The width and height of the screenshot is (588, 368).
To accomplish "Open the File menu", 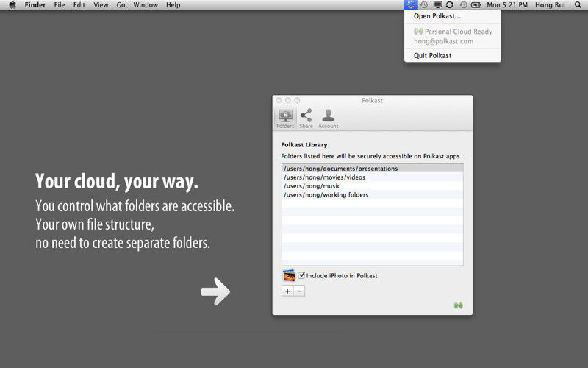I will [60, 5].
